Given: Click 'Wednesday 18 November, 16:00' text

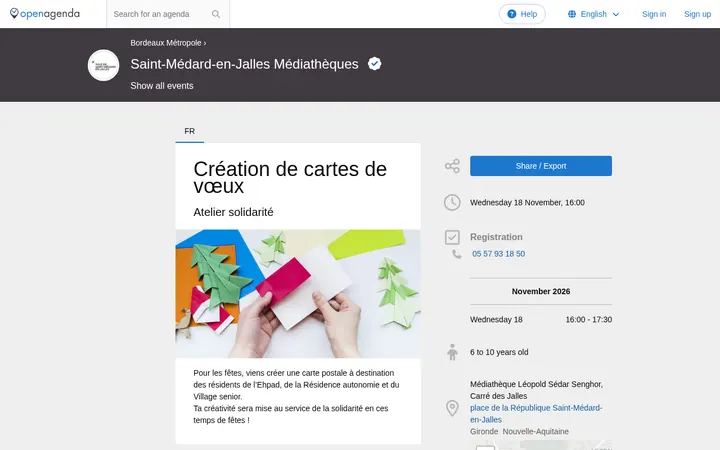Looking at the screenshot, I should (527, 202).
